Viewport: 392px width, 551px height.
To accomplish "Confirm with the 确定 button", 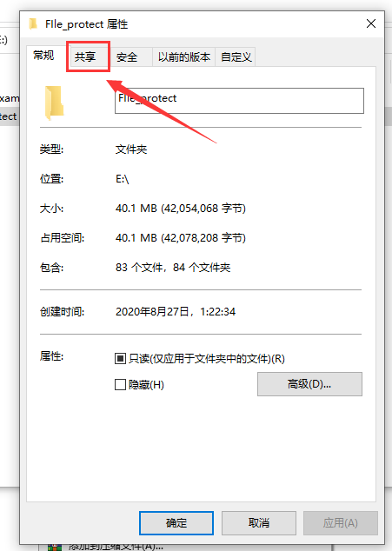I will click(x=176, y=523).
